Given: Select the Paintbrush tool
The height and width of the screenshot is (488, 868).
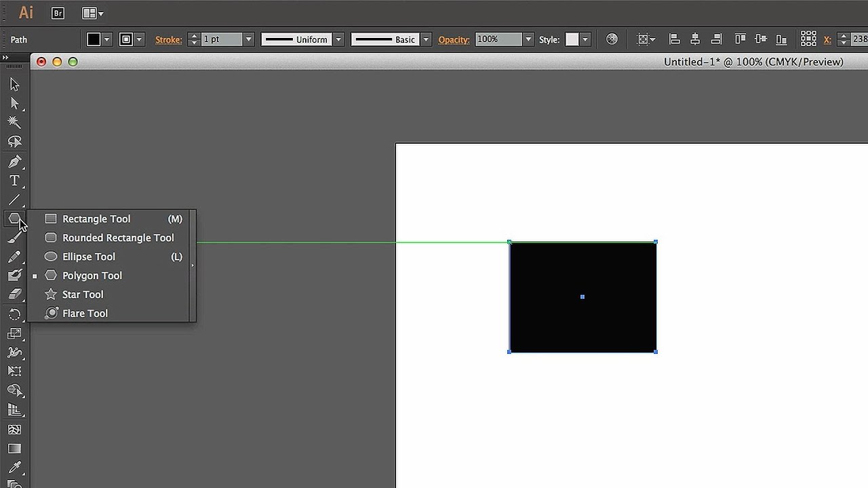Looking at the screenshot, I should (x=14, y=238).
